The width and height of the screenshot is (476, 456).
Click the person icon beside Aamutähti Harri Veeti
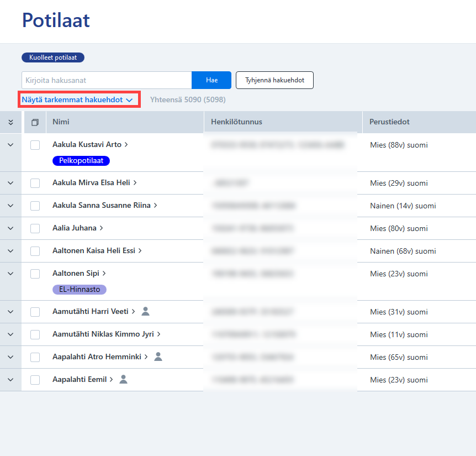pos(145,311)
